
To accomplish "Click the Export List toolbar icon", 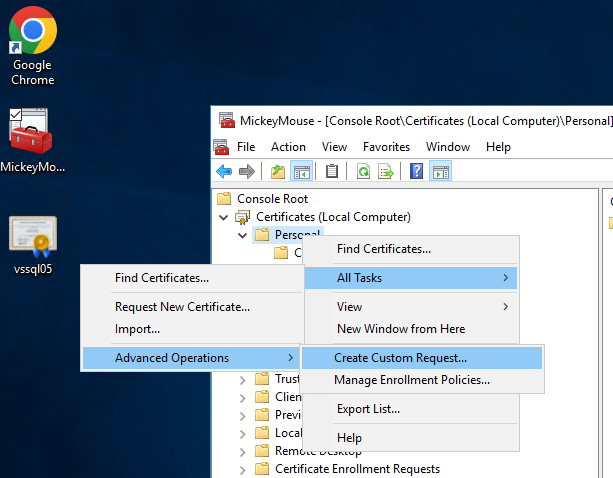I will (x=386, y=171).
